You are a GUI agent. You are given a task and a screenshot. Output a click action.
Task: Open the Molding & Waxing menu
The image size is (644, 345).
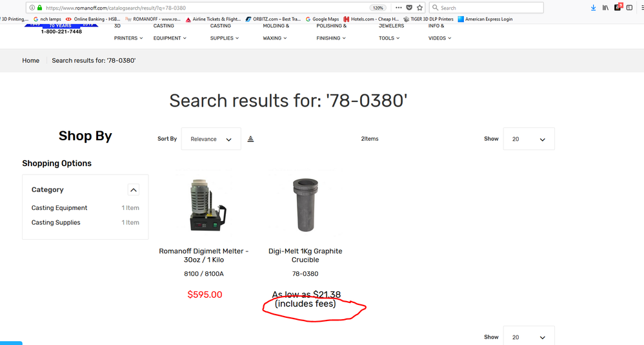[x=276, y=32]
